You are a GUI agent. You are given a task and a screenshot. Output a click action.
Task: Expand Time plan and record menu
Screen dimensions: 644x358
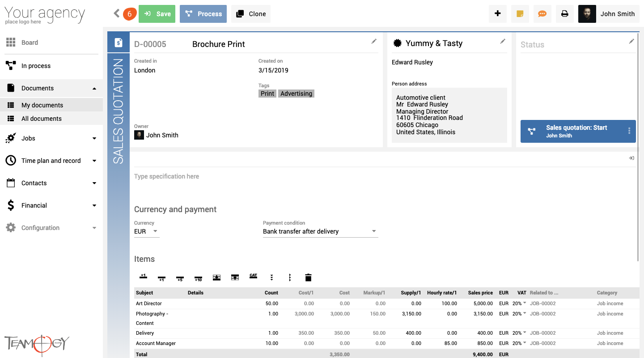point(51,161)
